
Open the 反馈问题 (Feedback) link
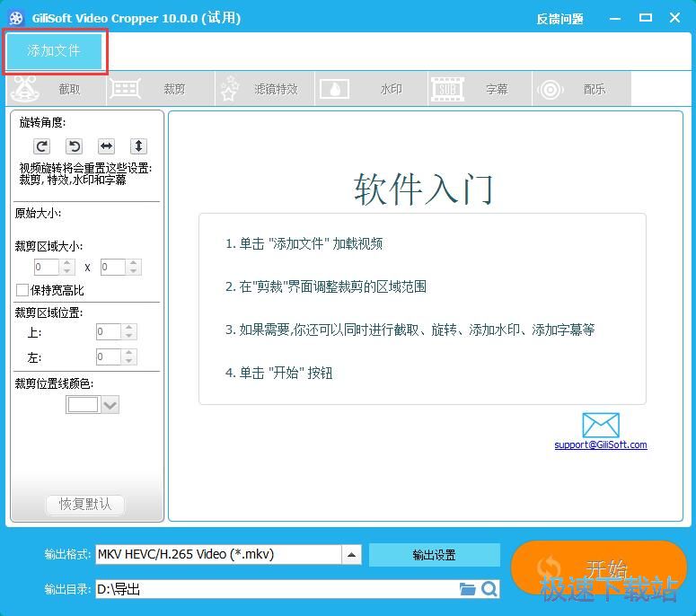tap(559, 19)
